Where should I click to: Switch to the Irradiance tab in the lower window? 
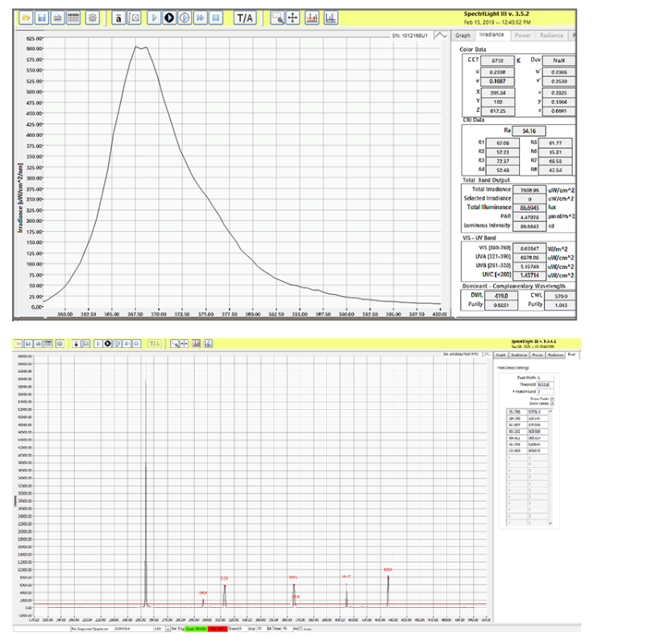point(519,355)
